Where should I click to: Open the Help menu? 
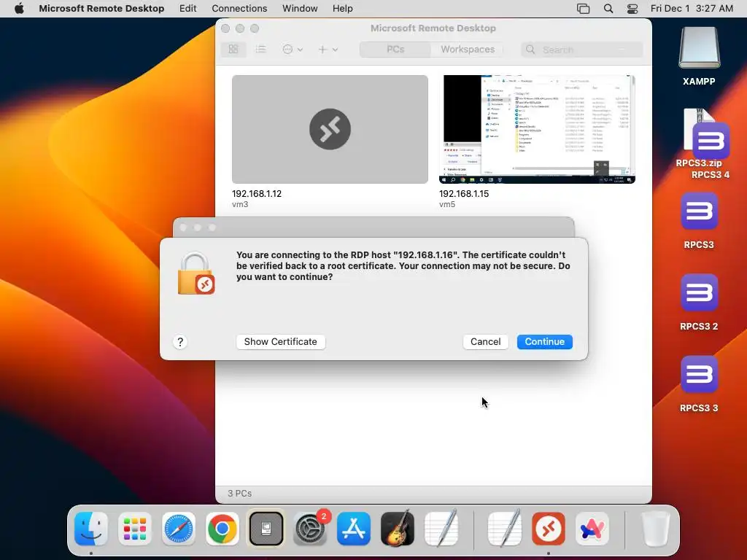click(343, 9)
